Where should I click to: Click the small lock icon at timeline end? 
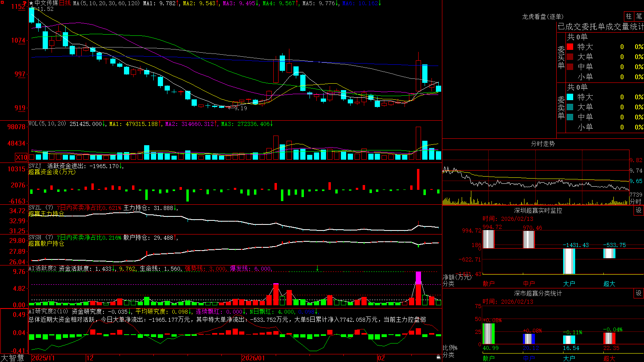tap(438, 357)
